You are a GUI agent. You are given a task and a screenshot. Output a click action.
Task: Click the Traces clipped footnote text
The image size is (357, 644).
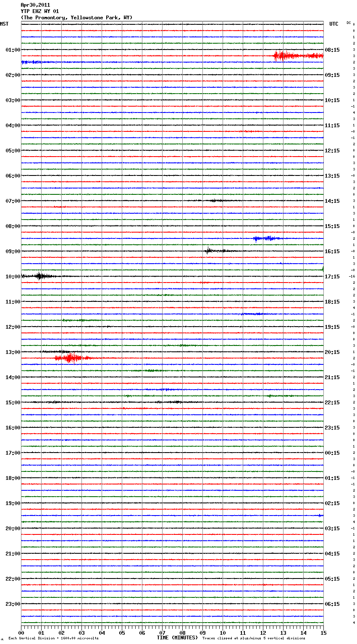(x=254, y=638)
